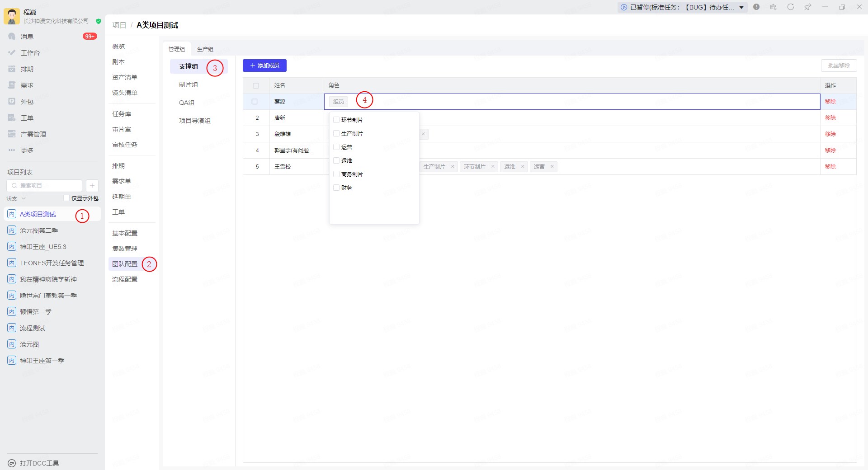Click 移除 for member 唐新
Viewport: 868px width, 470px height.
[830, 118]
